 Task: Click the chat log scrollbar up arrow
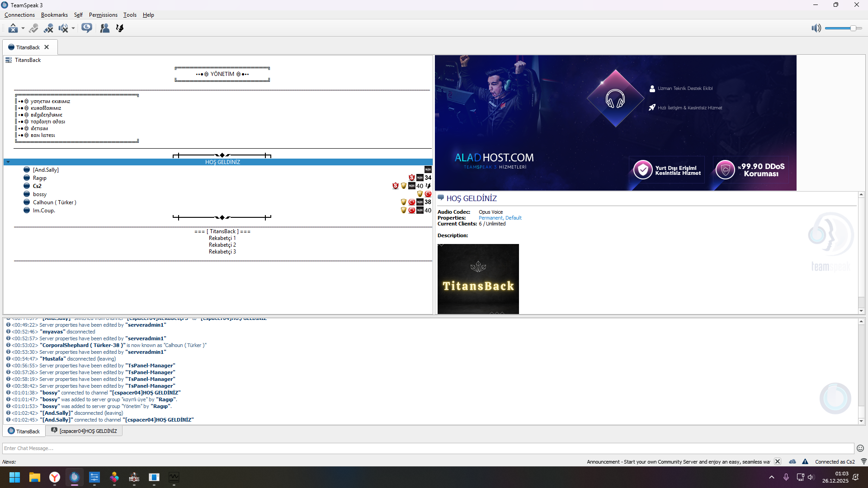(861, 322)
